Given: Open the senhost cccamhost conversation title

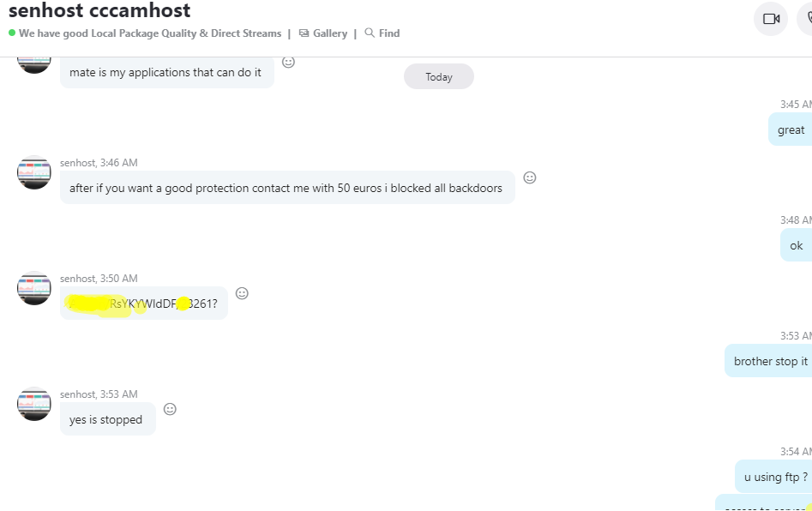Looking at the screenshot, I should click(x=99, y=10).
